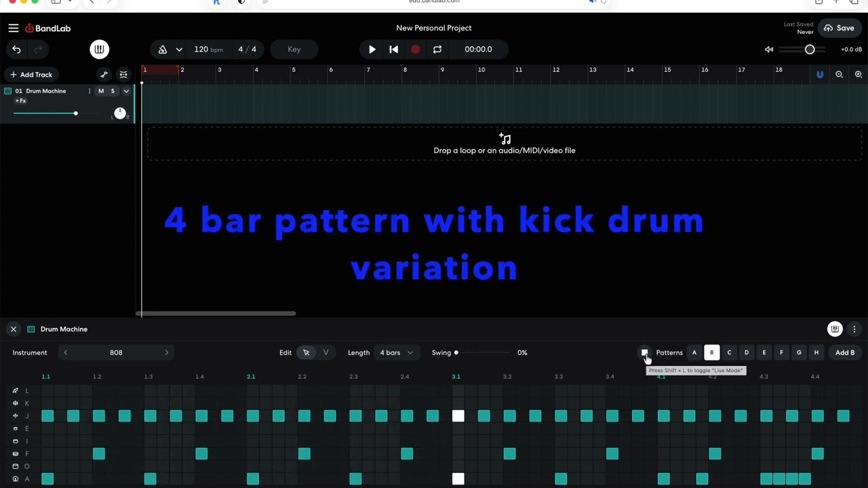Viewport: 868px width, 488px height.
Task: Return playhead to the start
Action: (x=393, y=49)
